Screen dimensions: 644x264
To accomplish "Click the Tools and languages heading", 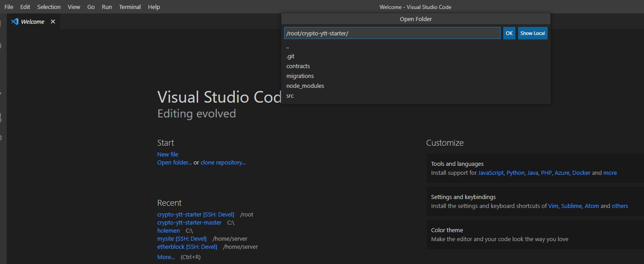I will (457, 164).
